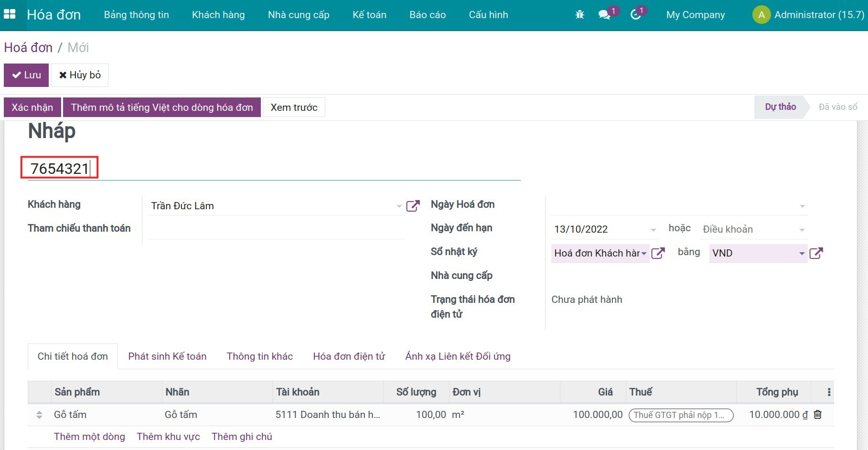Open VND currency external link icon
The image size is (868, 450).
click(x=816, y=253)
